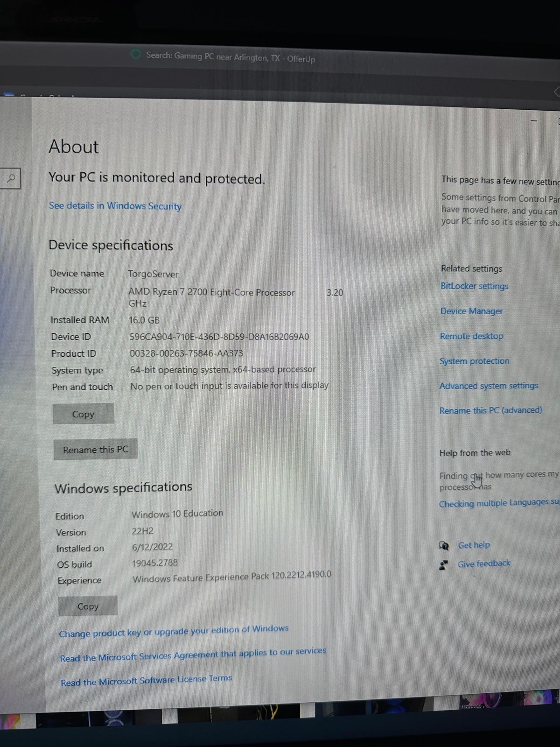Open Checking multiple Languages help link
The width and height of the screenshot is (560, 747).
tap(498, 503)
